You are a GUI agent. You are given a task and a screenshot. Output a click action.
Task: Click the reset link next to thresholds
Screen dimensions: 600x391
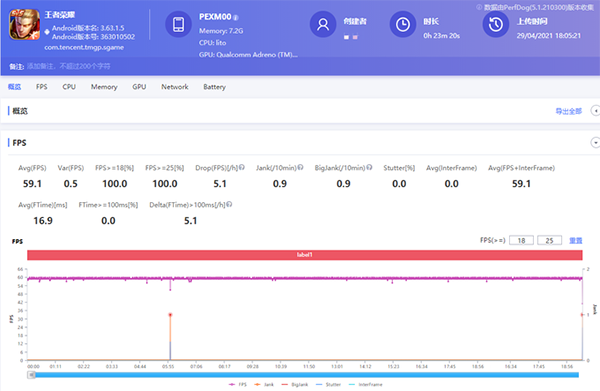pos(576,240)
